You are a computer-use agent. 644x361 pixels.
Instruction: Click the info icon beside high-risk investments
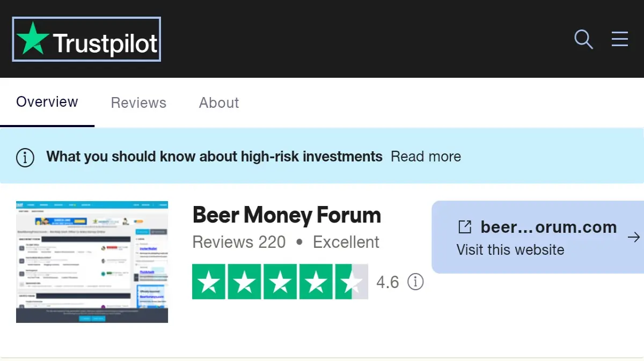coord(25,157)
